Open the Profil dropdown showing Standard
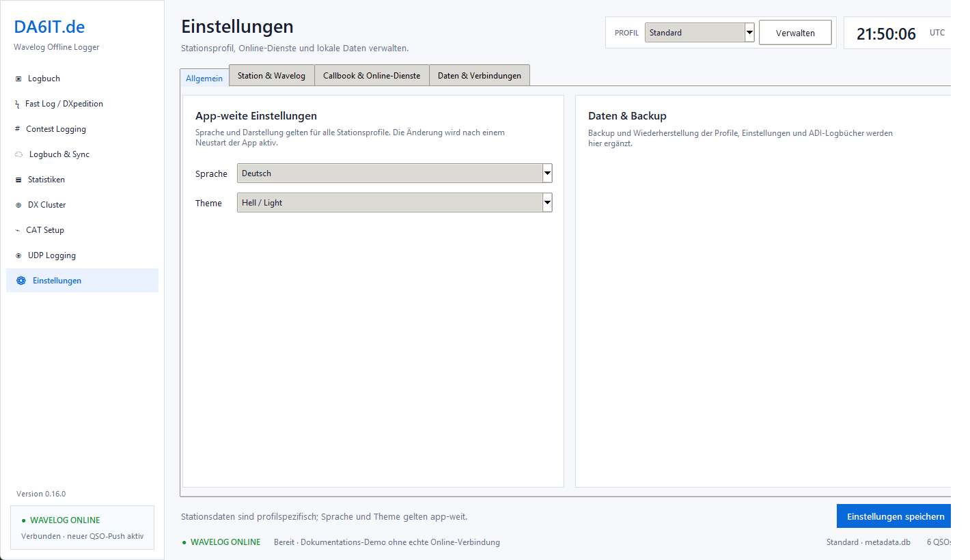Viewport: 970px width, 560px height. point(699,32)
